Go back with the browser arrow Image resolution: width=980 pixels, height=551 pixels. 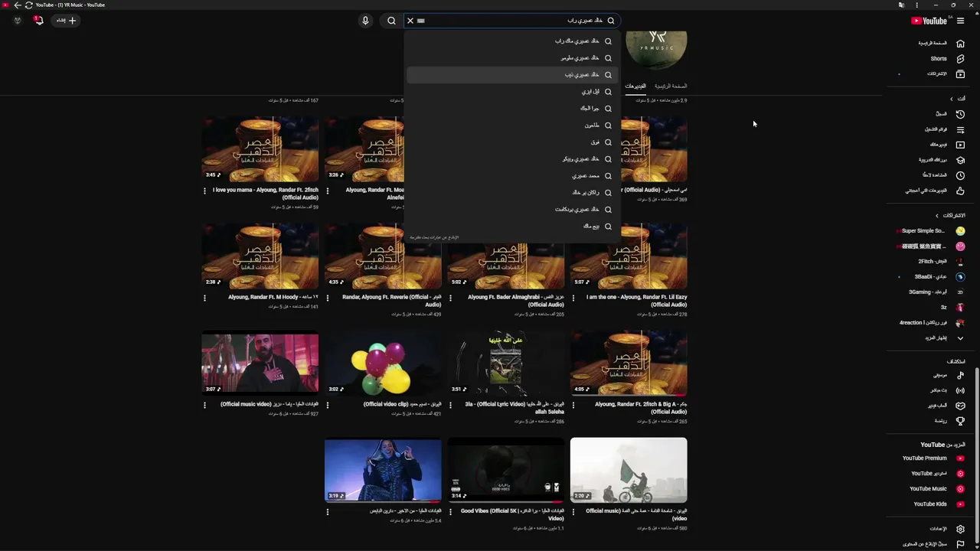[x=18, y=5]
